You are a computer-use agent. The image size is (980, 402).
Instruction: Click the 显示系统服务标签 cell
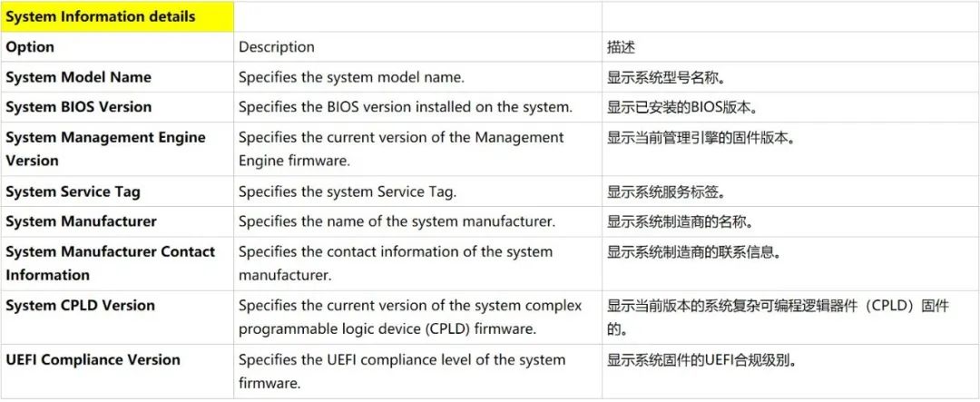point(790,191)
